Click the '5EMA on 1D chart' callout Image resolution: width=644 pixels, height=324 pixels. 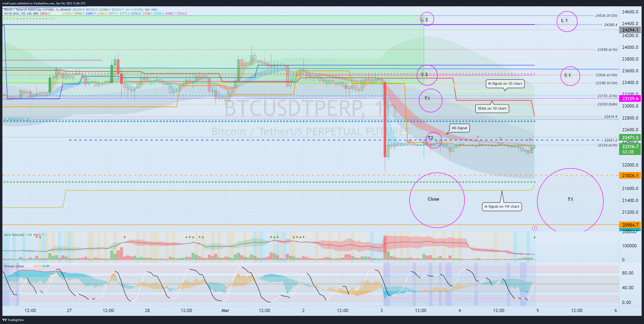[492, 108]
